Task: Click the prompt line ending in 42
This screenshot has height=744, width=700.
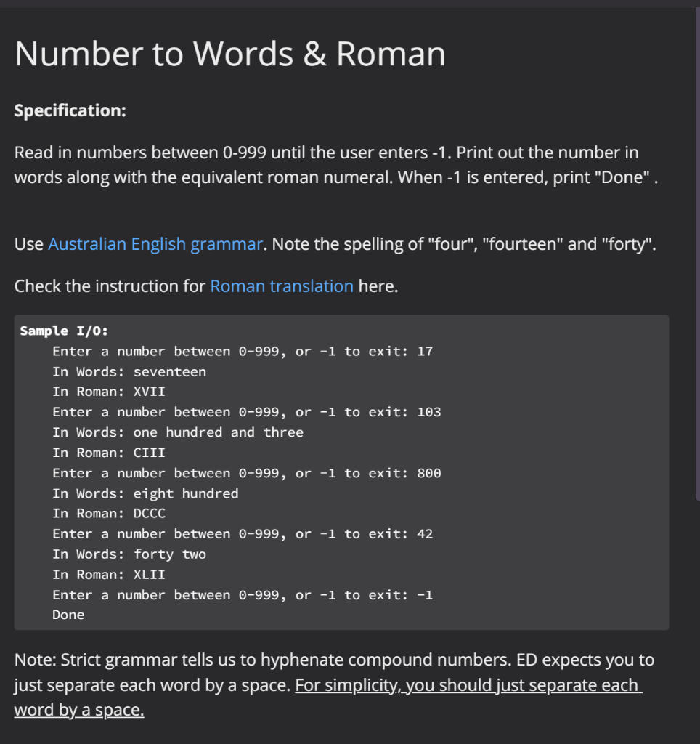Action: click(x=243, y=534)
